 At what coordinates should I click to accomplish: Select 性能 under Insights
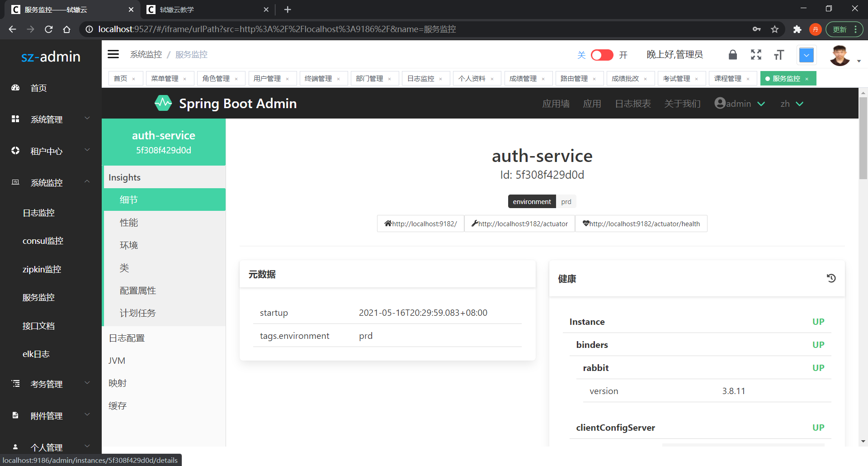(165, 223)
